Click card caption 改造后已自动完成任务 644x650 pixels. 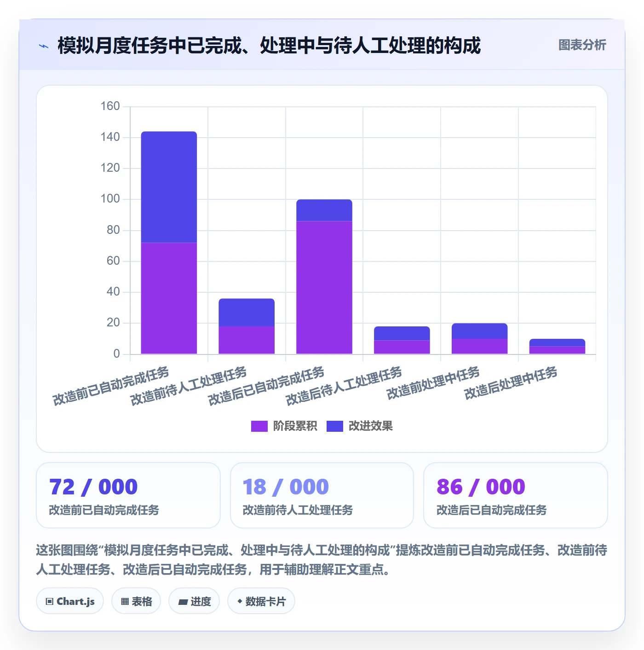click(x=492, y=510)
